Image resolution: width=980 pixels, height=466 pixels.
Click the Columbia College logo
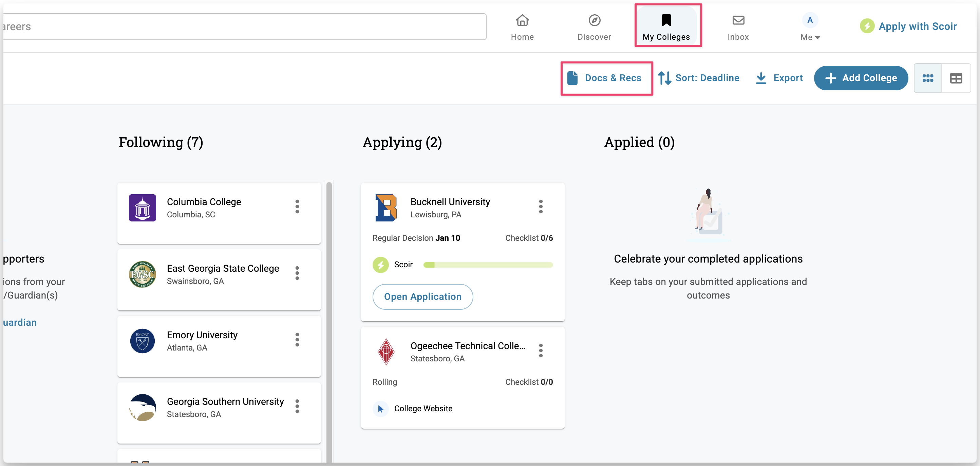142,208
